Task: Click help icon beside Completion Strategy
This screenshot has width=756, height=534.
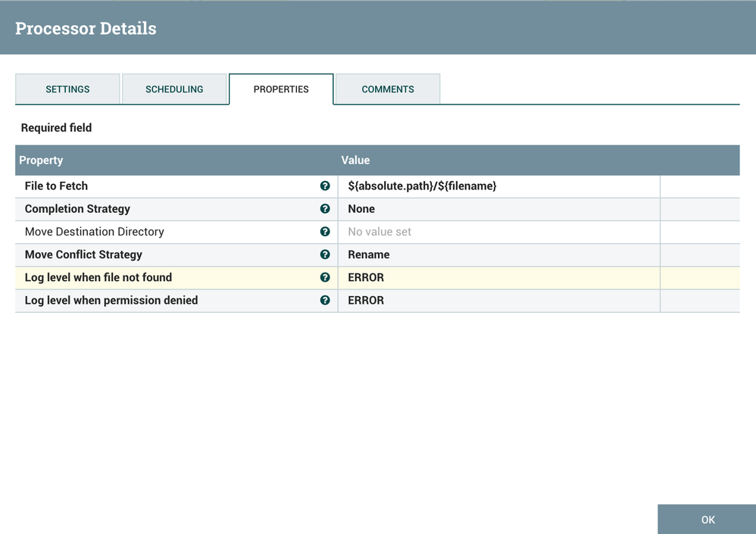Action: pyautogui.click(x=325, y=209)
